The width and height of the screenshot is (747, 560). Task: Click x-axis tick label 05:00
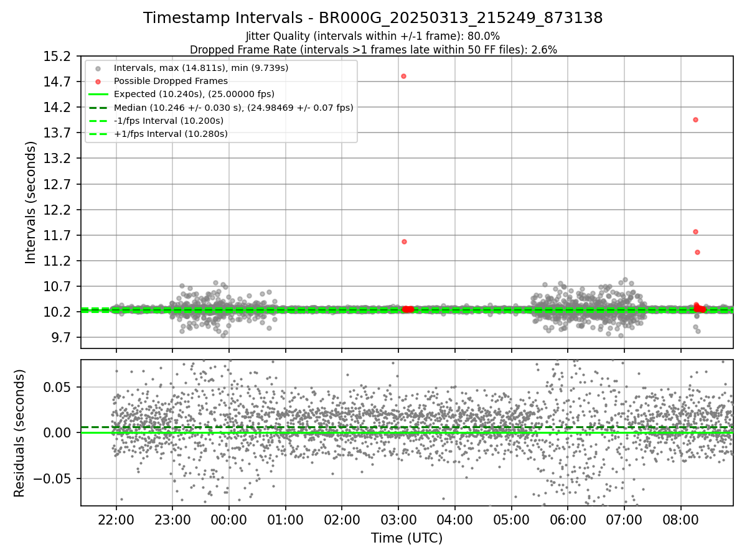point(511,519)
